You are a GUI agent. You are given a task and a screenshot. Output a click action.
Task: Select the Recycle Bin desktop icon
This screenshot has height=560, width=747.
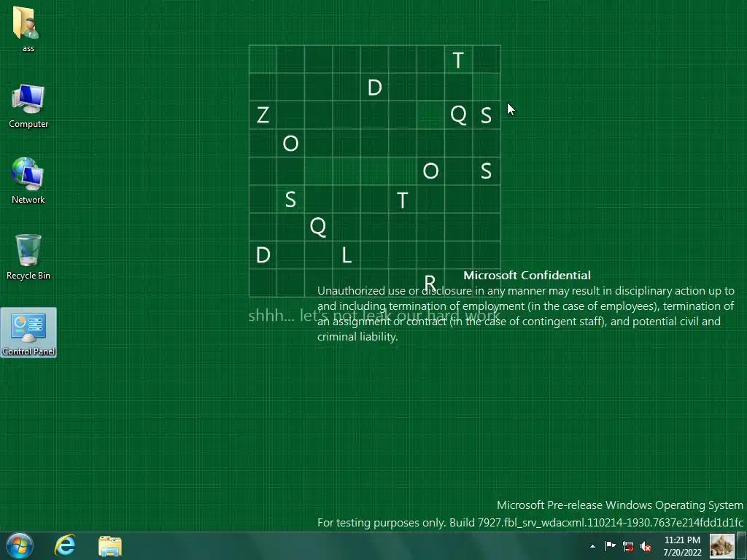(28, 257)
